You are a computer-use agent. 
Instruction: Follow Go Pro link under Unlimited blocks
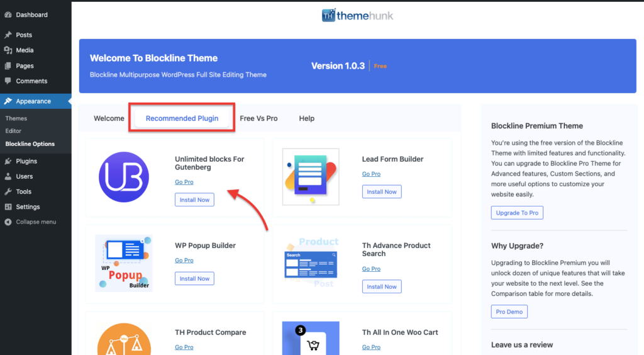pyautogui.click(x=184, y=182)
